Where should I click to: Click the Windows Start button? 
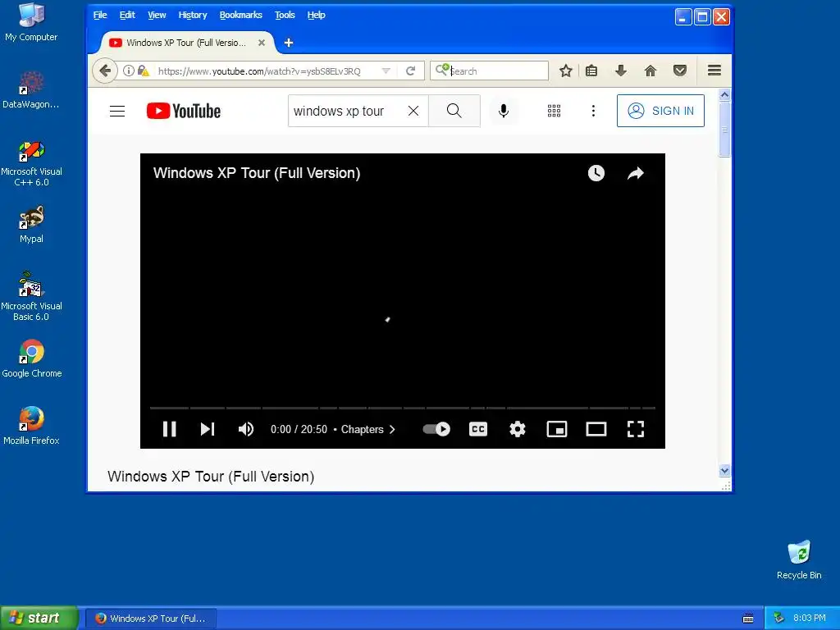click(x=39, y=618)
